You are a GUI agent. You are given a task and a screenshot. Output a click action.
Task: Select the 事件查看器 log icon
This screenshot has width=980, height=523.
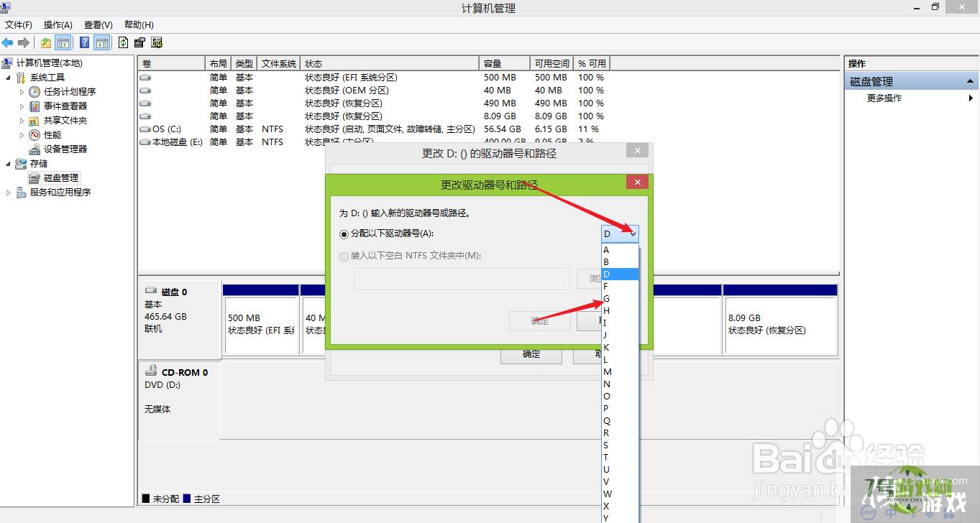(35, 106)
